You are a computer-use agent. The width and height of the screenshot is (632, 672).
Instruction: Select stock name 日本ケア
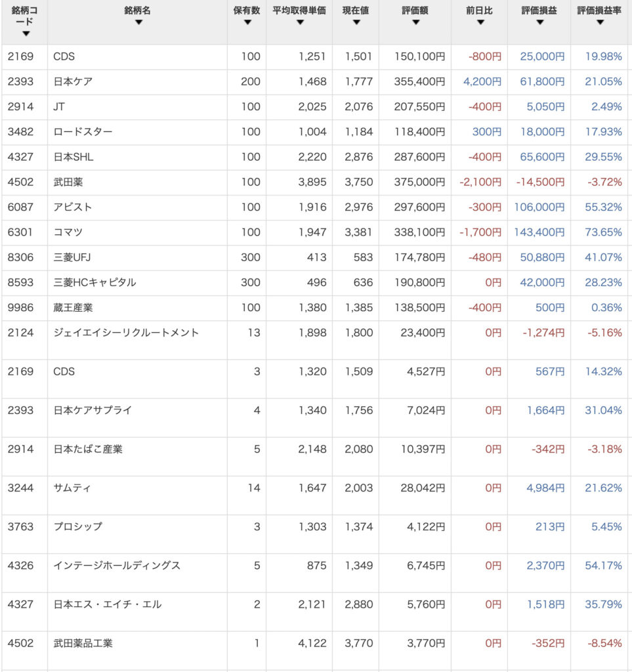[73, 81]
